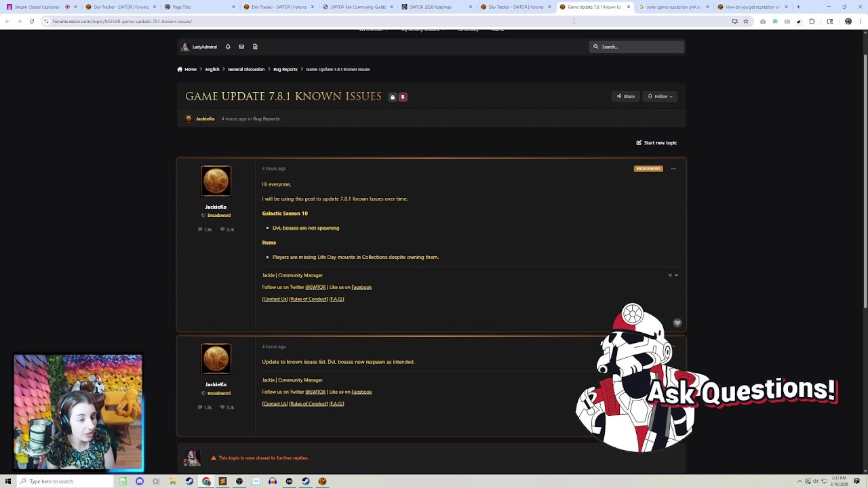Go to the General Discussion breadcrumb
The height and width of the screenshot is (488, 868).
tap(246, 69)
